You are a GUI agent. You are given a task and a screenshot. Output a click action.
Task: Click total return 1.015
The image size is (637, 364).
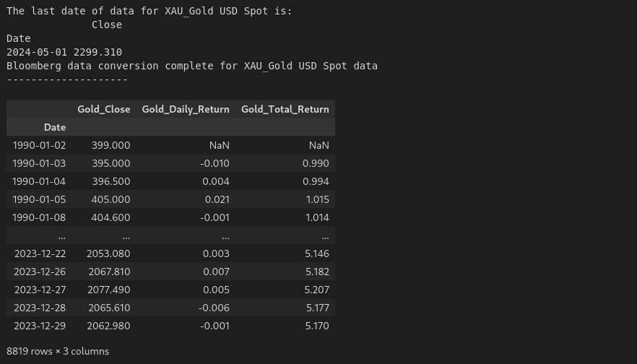click(317, 199)
